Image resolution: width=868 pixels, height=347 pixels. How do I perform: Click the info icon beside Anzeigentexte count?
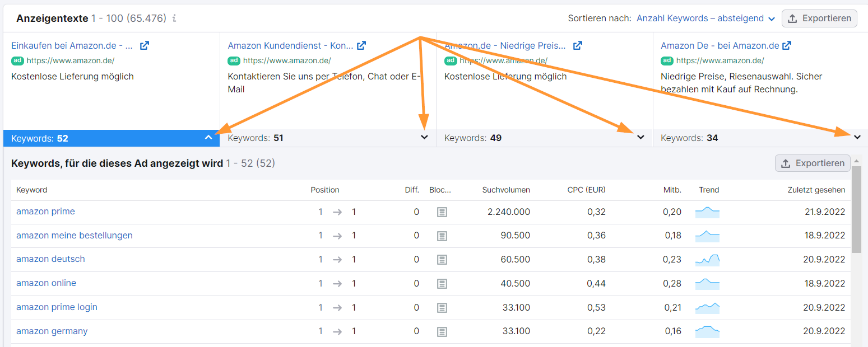(174, 18)
